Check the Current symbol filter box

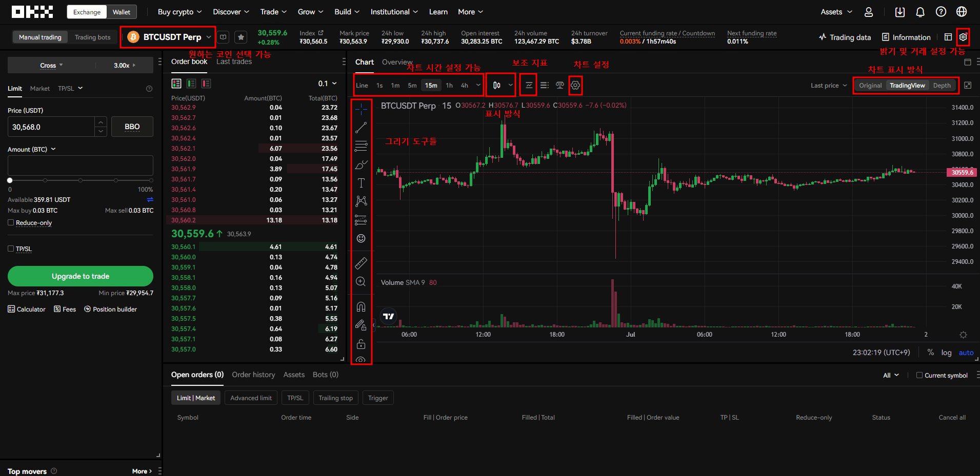919,375
